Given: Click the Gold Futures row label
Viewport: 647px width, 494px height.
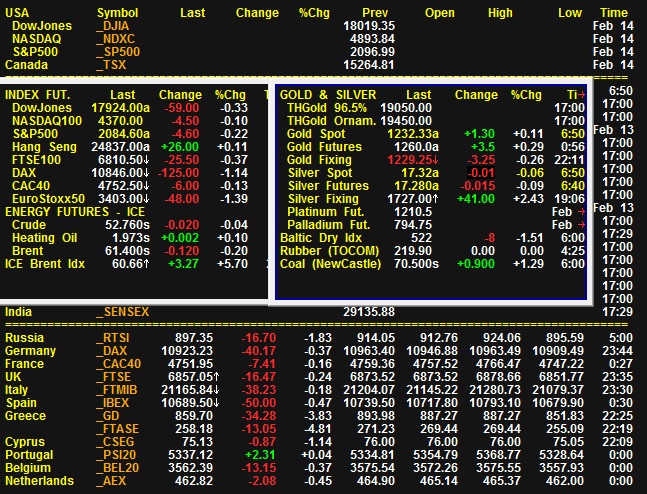Looking at the screenshot, I should (324, 147).
